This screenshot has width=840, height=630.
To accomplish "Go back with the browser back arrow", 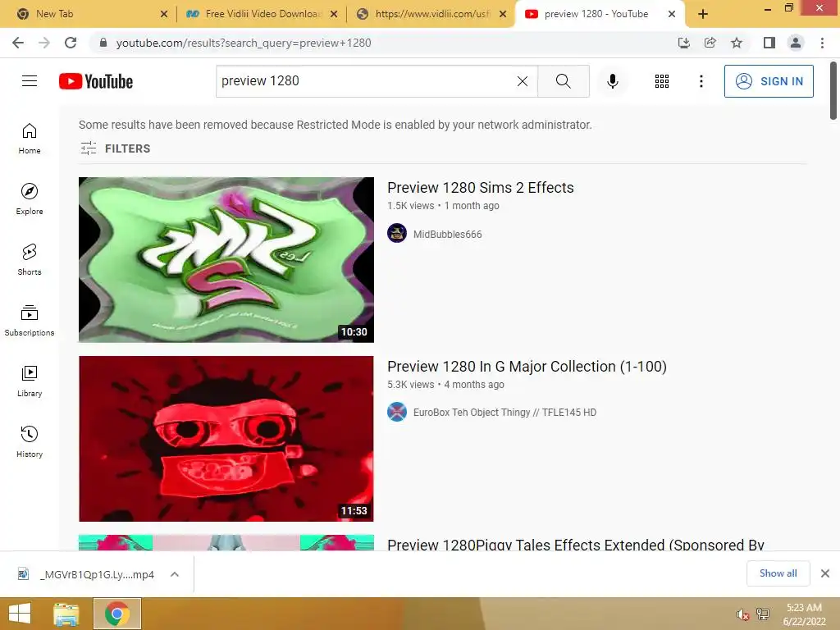I will [18, 43].
